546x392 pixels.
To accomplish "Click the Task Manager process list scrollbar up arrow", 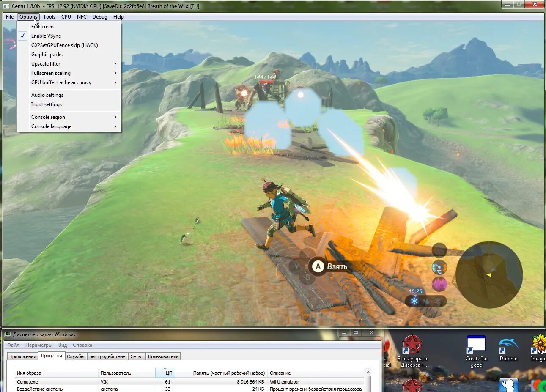I will (x=368, y=372).
